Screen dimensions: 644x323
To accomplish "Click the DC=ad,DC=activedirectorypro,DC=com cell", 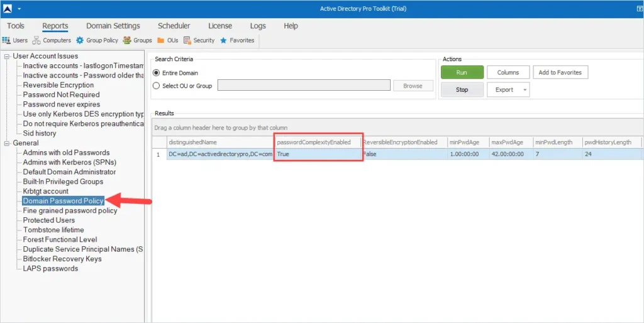I will click(x=220, y=154).
